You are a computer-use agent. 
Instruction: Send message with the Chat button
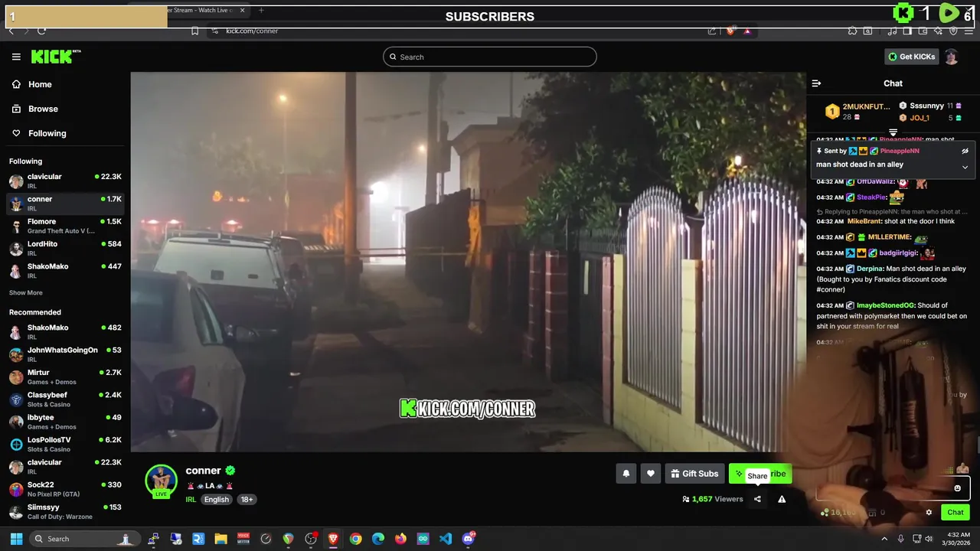click(955, 513)
